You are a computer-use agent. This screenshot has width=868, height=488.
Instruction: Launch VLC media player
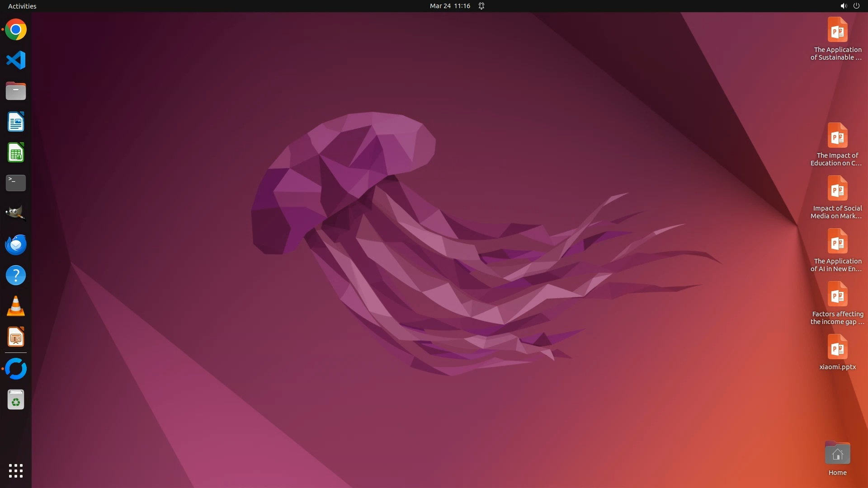pos(16,306)
